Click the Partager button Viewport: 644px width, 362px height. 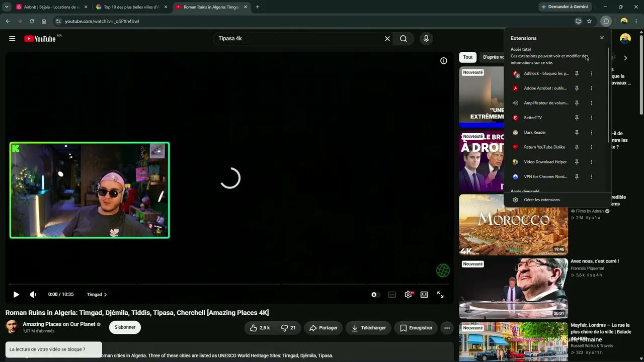pyautogui.click(x=324, y=328)
